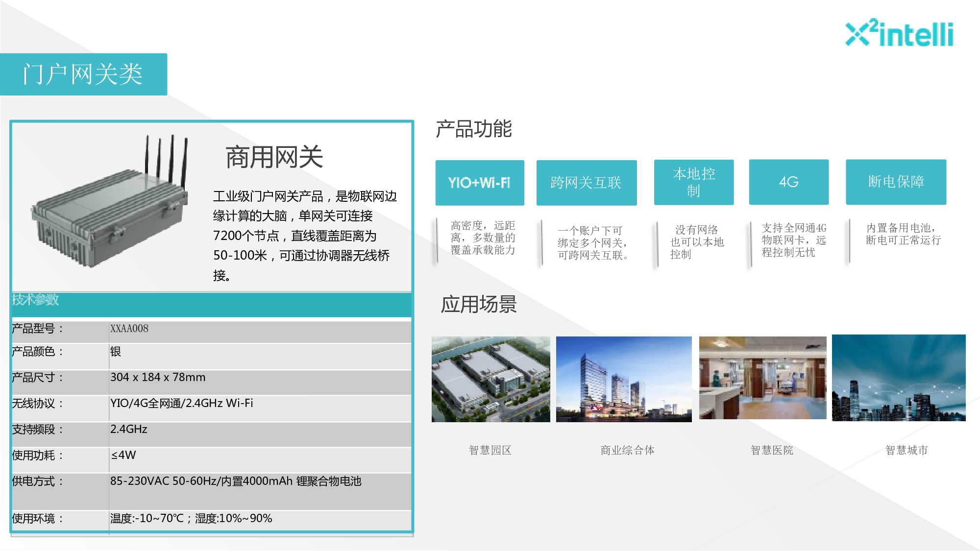Click the YIO+Wi-Fi feature box
Screen dimensions: 980x551
point(480,183)
